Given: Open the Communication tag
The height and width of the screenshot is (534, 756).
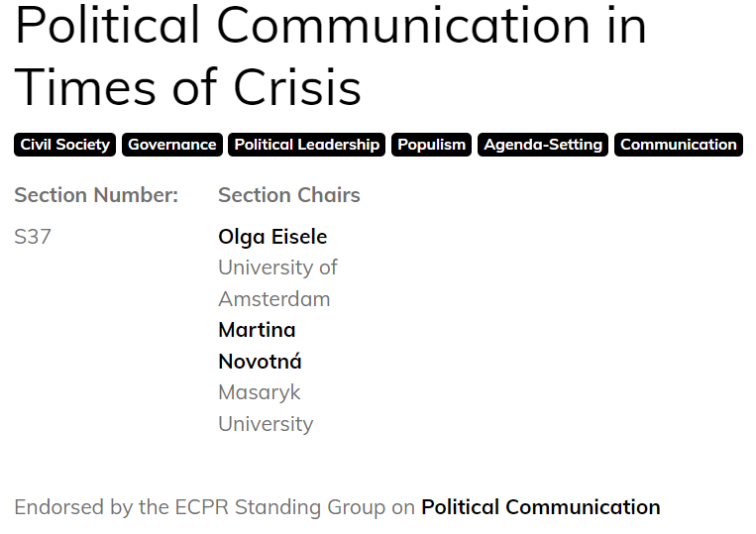Looking at the screenshot, I should click(679, 145).
